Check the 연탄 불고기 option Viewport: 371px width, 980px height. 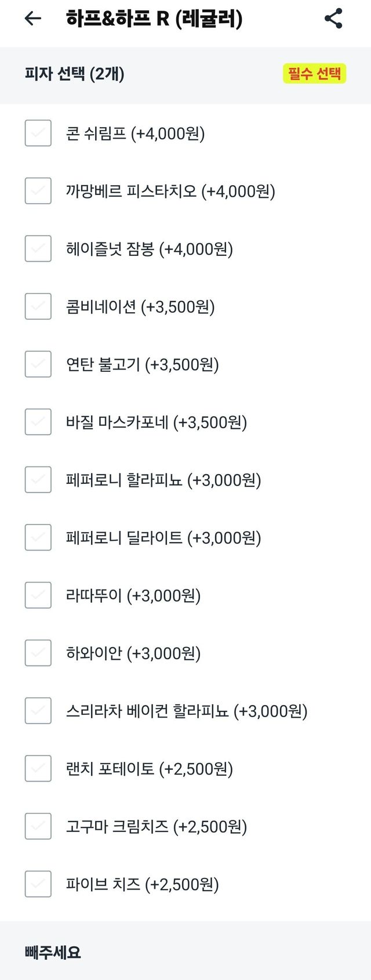38,364
